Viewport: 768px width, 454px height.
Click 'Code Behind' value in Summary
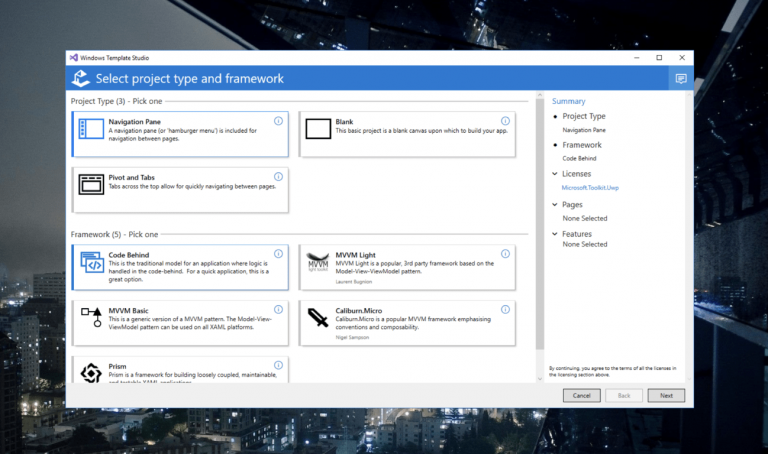[579, 158]
